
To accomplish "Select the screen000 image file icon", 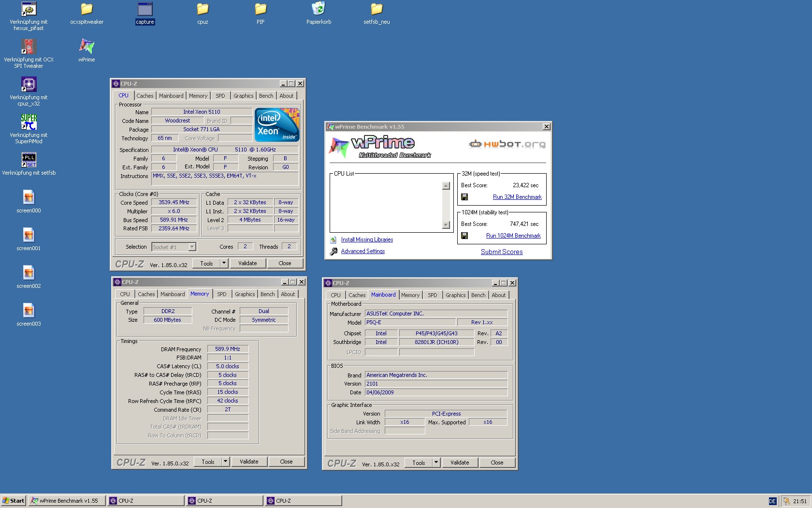I will (x=29, y=197).
